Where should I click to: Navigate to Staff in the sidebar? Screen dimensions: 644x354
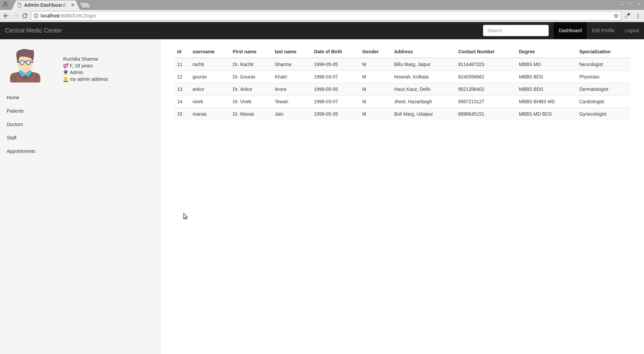pyautogui.click(x=11, y=138)
